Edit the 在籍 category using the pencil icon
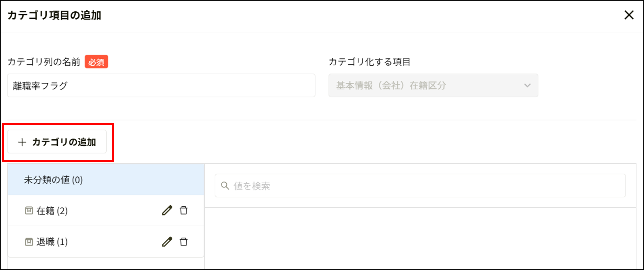 click(167, 210)
